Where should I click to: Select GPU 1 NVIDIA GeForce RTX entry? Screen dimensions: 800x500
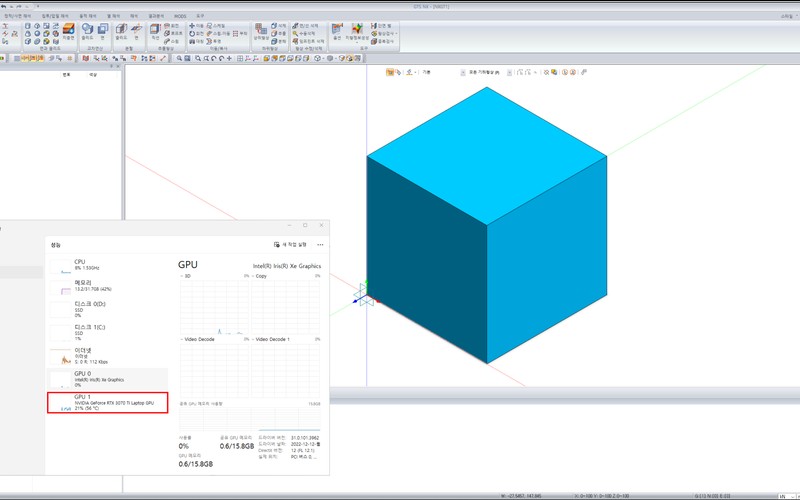[107, 403]
